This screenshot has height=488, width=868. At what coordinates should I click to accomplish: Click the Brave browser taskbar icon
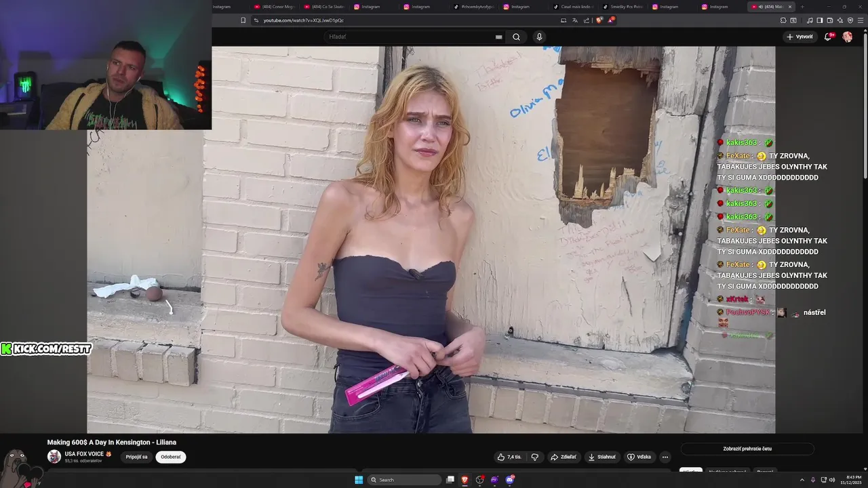tap(465, 480)
